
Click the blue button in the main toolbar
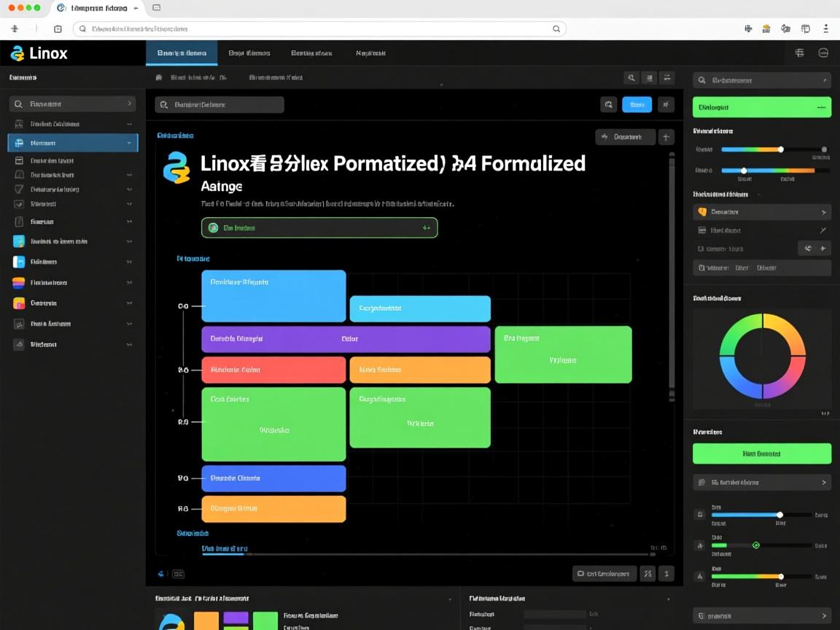click(637, 105)
